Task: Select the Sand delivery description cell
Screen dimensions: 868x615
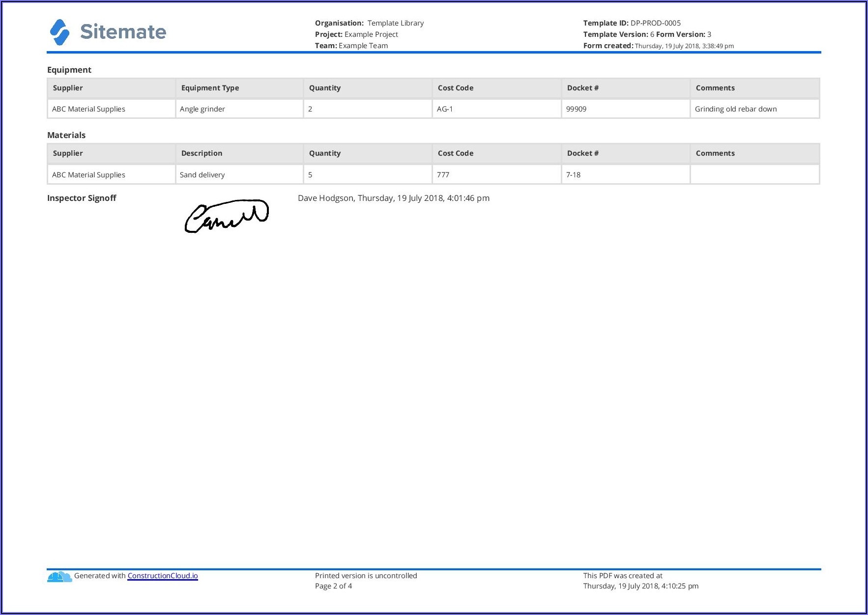Action: [239, 175]
